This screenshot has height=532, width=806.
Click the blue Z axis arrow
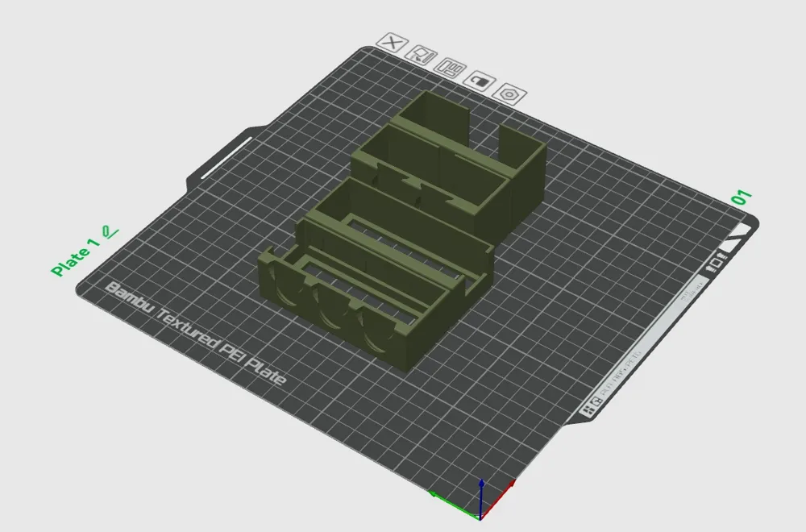481,499
